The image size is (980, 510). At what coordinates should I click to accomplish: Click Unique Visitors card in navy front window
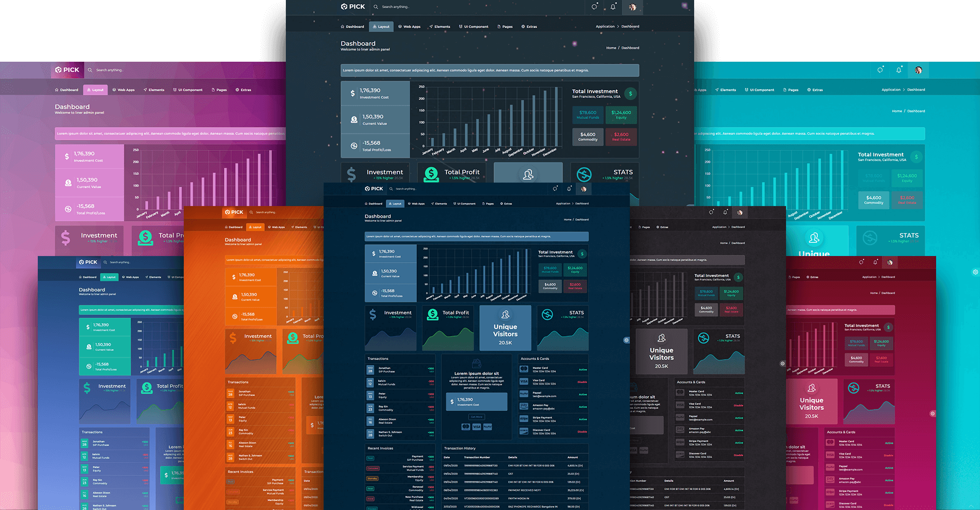[505, 328]
